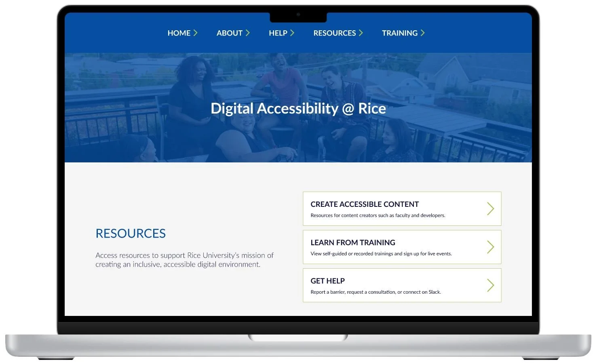
Task: Open the Get Help card
Action: 402,285
